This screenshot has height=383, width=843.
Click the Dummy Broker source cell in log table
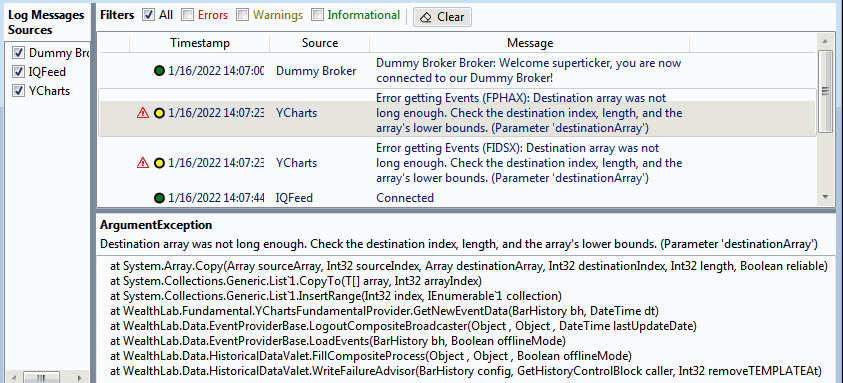tap(316, 70)
